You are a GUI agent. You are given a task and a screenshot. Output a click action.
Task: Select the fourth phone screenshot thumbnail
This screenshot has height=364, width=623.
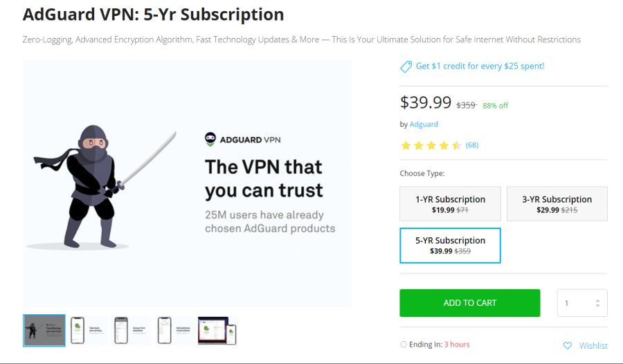click(175, 330)
